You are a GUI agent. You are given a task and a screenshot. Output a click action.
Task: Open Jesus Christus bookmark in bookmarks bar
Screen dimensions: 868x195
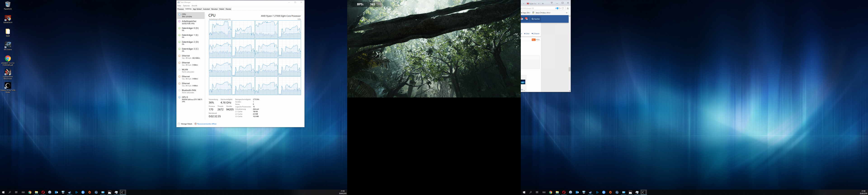542,13
